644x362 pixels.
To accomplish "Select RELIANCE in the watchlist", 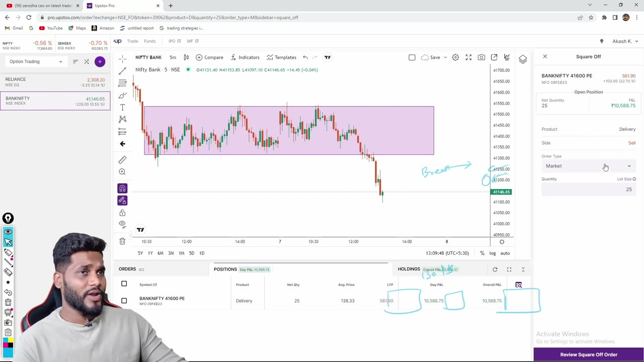I will tap(55, 82).
